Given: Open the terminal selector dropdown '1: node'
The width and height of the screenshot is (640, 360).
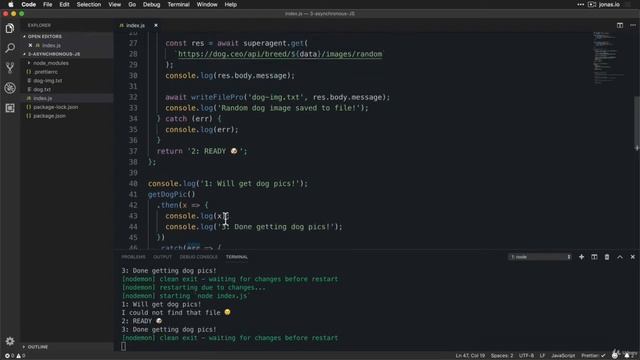Looking at the screenshot, I should coord(540,257).
